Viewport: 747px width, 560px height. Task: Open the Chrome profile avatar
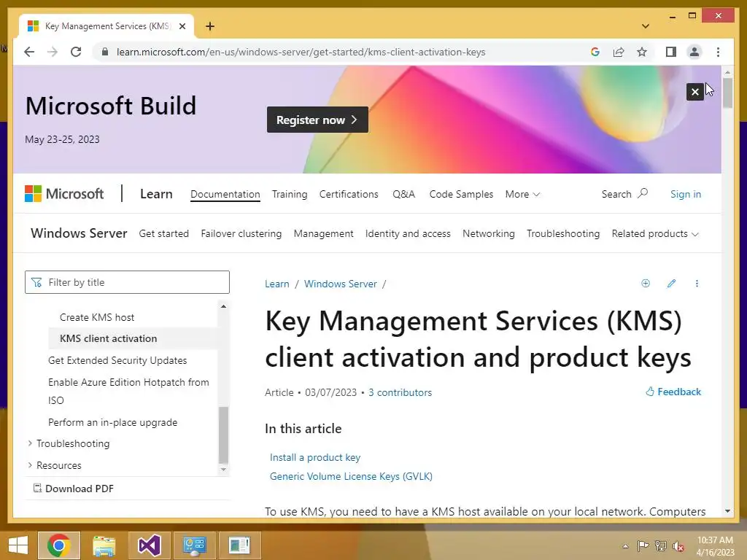click(x=694, y=52)
